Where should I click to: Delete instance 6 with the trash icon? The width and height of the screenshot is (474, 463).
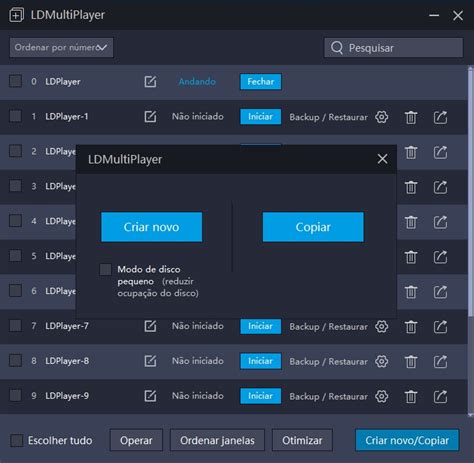click(x=411, y=292)
